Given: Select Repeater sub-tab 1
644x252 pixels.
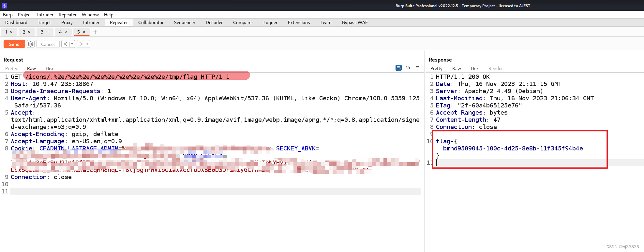Looking at the screenshot, I should pyautogui.click(x=6, y=32).
